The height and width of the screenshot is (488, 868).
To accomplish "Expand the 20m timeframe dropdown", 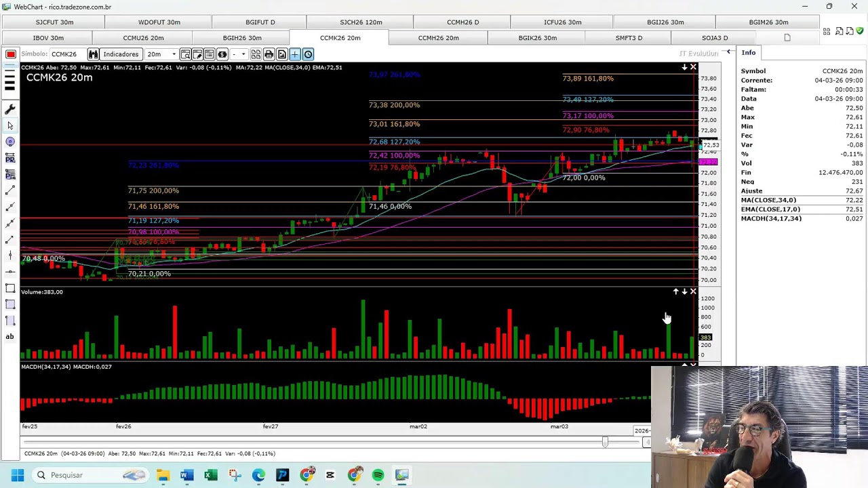I will pos(174,54).
